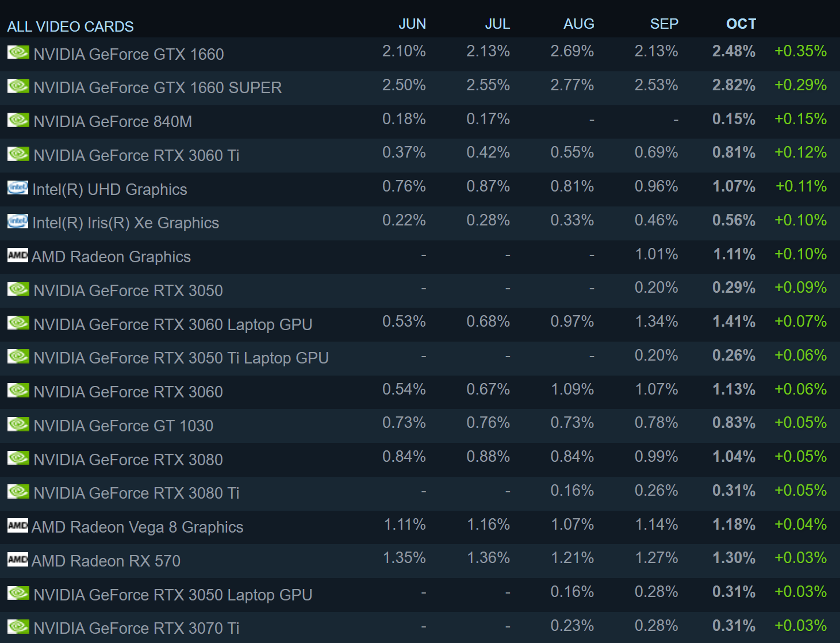Select the OCT column header
The width and height of the screenshot is (840, 643).
click(741, 24)
